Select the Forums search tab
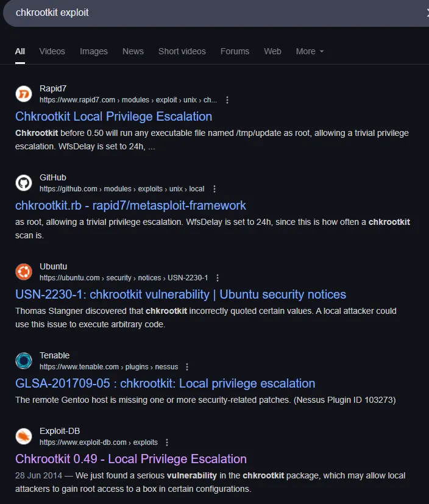Viewport: 429px width, 504px height. (235, 51)
